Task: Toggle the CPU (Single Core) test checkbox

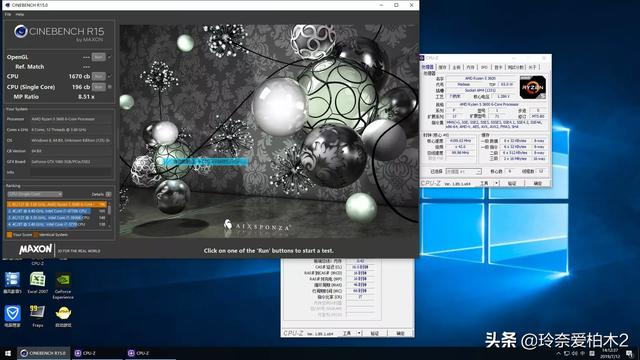Action: (x=109, y=87)
